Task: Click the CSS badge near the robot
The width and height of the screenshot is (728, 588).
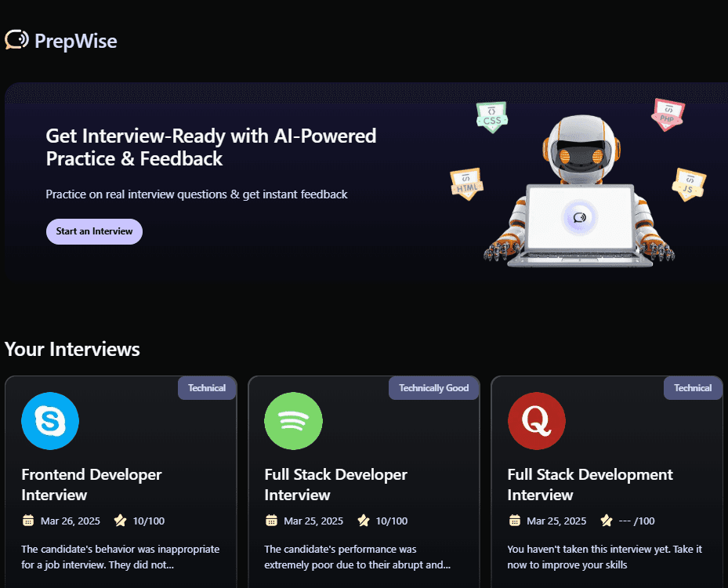Action: click(492, 116)
